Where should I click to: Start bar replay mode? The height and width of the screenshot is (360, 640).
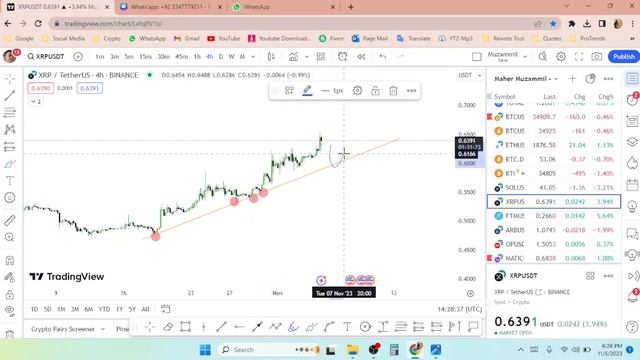[x=361, y=56]
